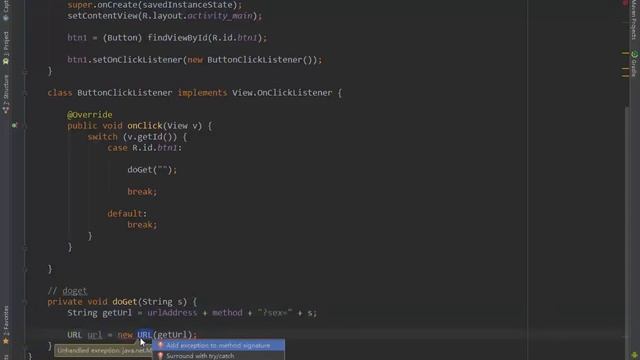Click the implements-method gutter icon beside onClick
The image size is (640, 360).
tap(14, 125)
